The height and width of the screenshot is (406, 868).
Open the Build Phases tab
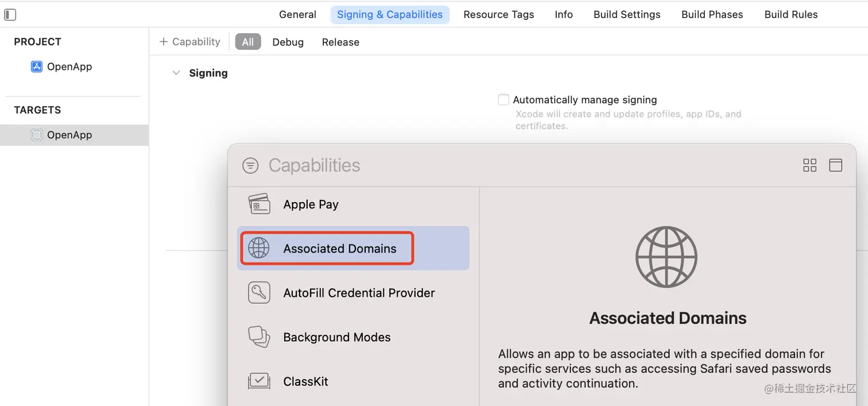[x=712, y=15]
